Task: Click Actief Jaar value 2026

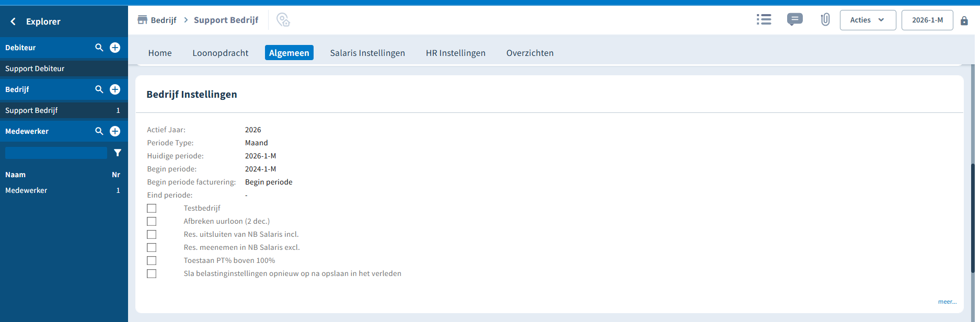Action: [253, 130]
